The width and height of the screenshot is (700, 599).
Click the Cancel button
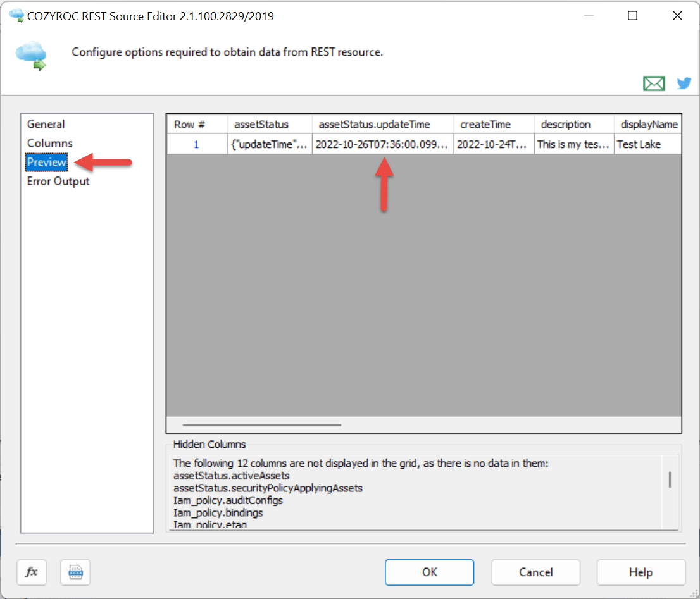click(535, 572)
